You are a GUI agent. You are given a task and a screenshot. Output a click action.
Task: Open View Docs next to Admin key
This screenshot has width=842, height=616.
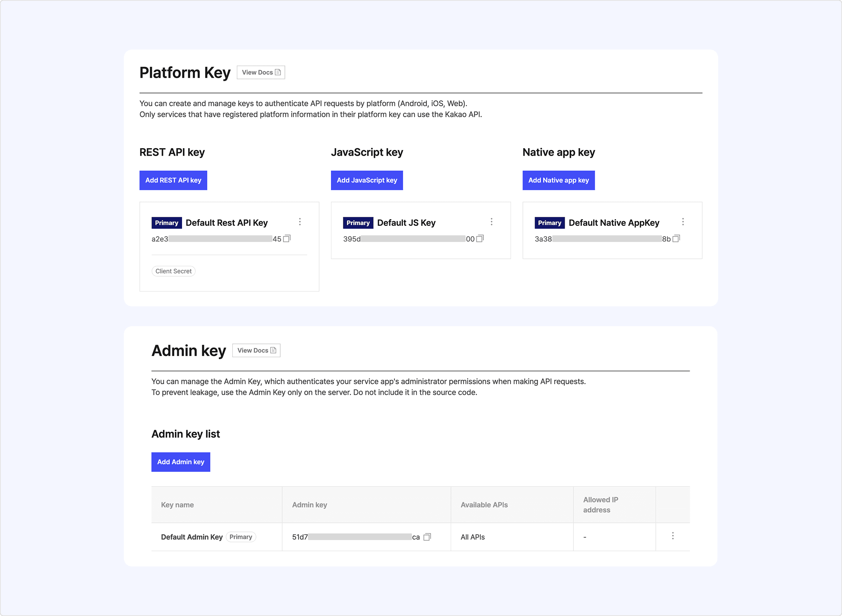[x=256, y=351]
